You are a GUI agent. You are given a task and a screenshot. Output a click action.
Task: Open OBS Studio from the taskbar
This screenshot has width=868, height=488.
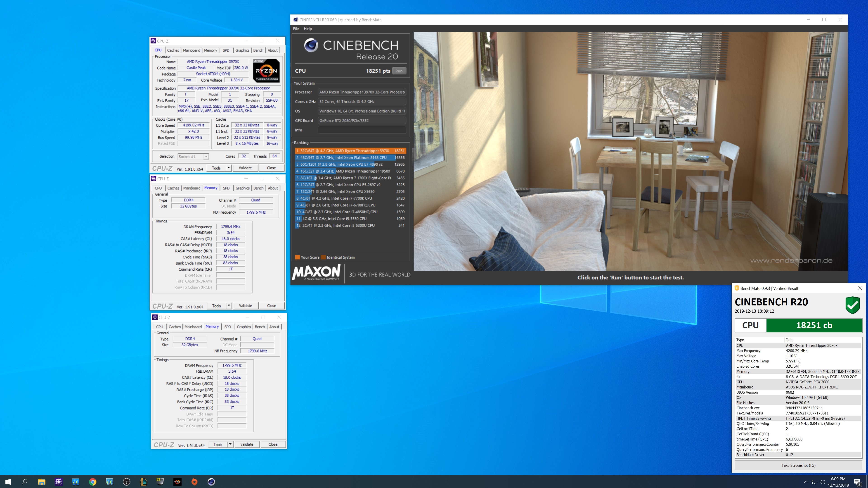[127, 482]
